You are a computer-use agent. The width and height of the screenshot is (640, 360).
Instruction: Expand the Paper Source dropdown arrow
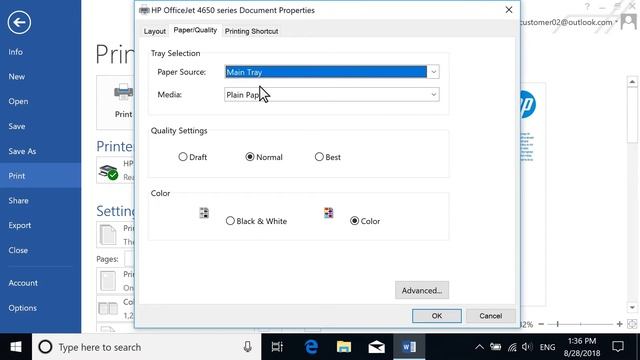click(x=433, y=72)
